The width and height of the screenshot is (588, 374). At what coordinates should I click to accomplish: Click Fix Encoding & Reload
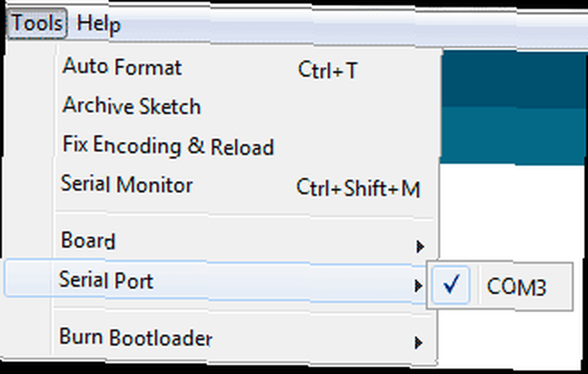click(168, 146)
